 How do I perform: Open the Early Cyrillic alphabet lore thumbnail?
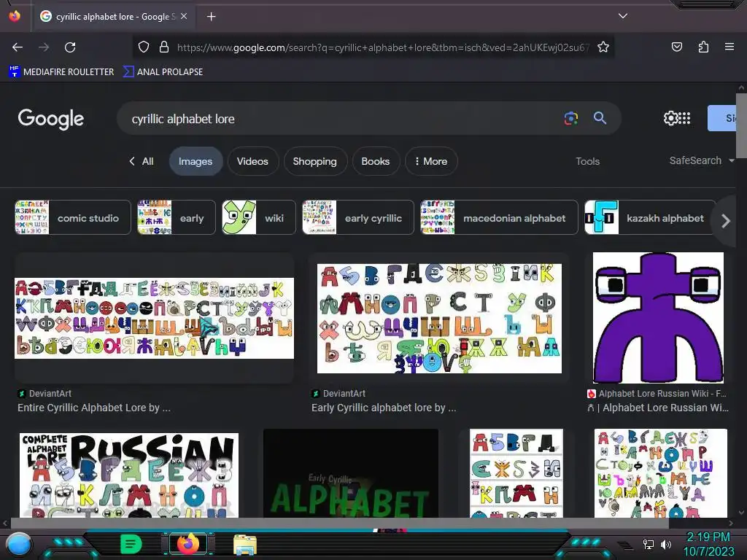click(x=439, y=319)
